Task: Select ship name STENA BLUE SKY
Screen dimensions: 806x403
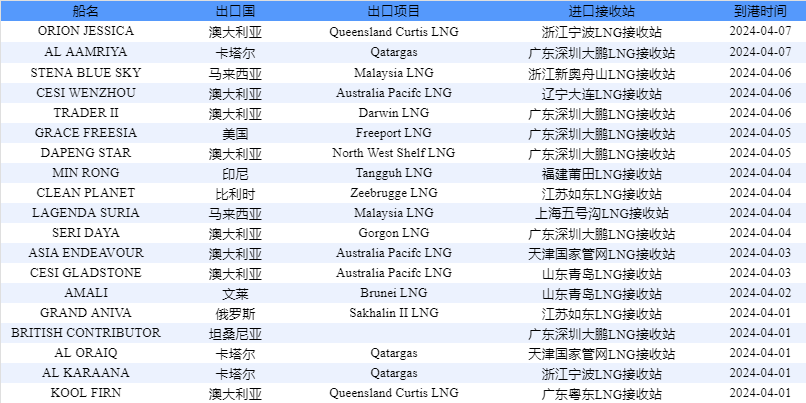Action: [86, 72]
